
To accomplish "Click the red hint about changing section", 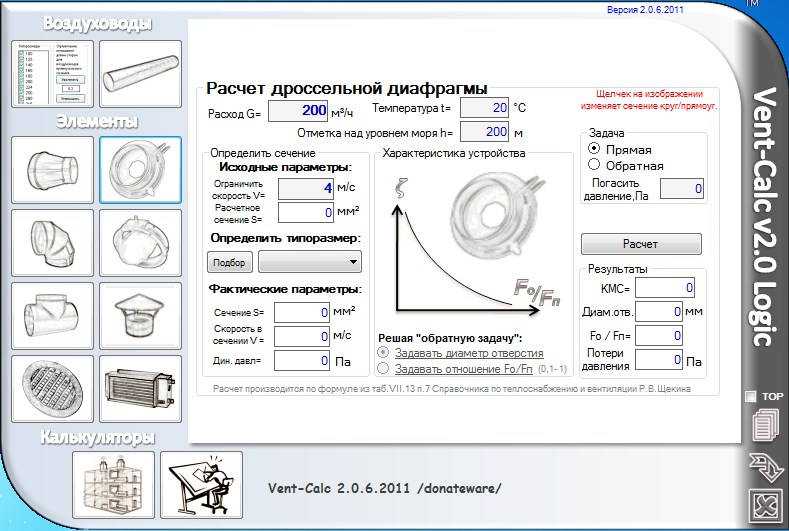I will coord(650,100).
